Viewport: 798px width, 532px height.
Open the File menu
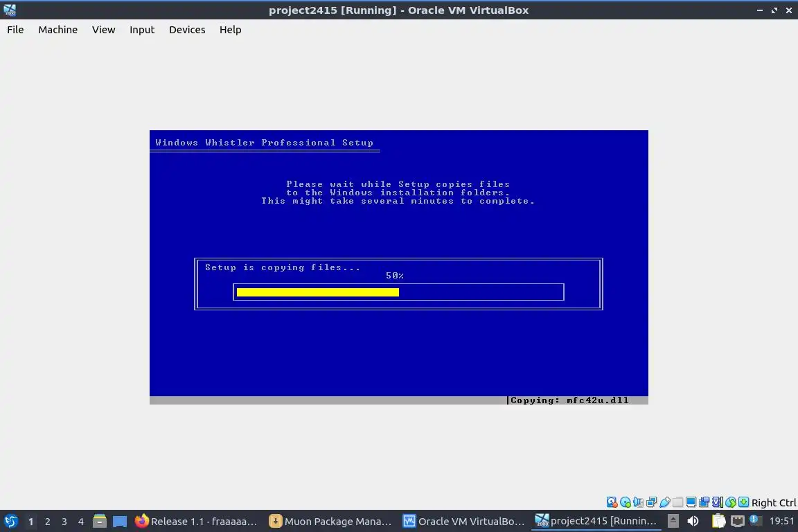click(x=15, y=30)
